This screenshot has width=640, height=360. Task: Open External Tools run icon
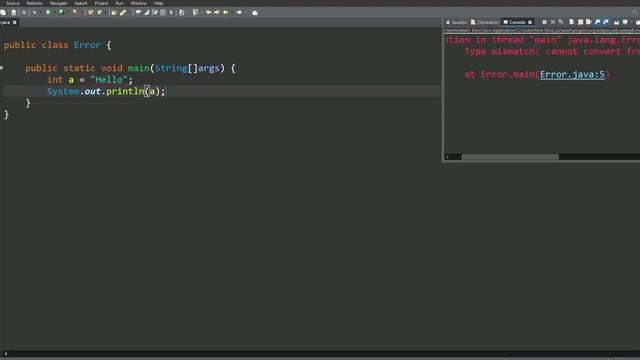point(75,13)
